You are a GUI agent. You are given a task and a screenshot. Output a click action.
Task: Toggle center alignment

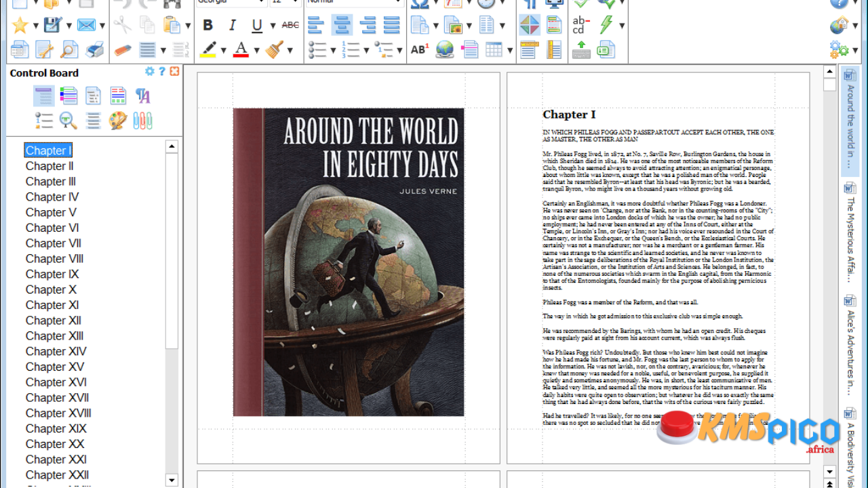point(342,25)
